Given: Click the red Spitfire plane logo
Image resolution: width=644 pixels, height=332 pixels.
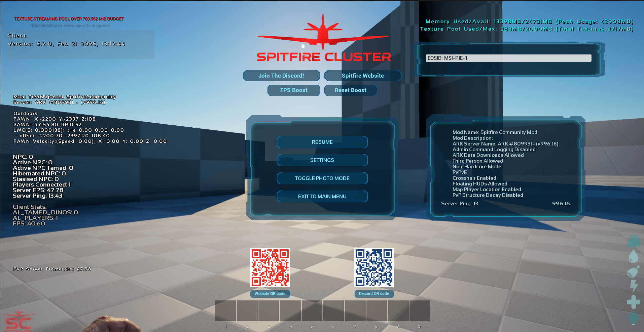Looking at the screenshot, I should (323, 32).
